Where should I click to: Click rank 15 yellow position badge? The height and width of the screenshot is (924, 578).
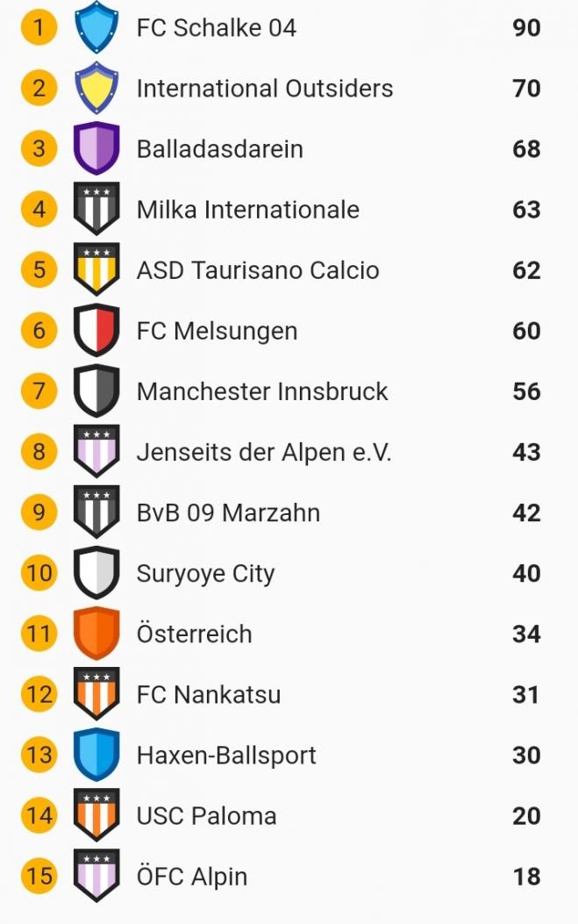coord(39,876)
